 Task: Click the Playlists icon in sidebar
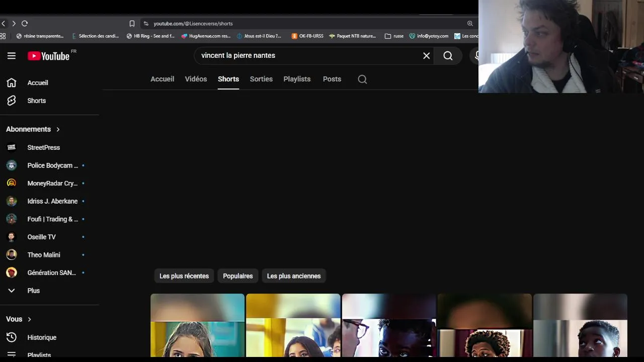(12, 355)
